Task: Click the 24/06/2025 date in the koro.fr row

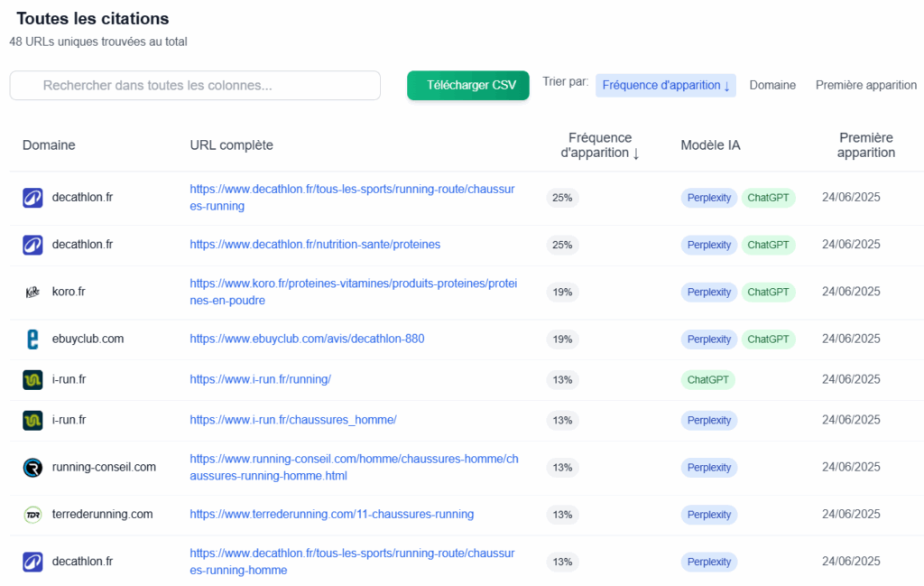Action: [852, 292]
